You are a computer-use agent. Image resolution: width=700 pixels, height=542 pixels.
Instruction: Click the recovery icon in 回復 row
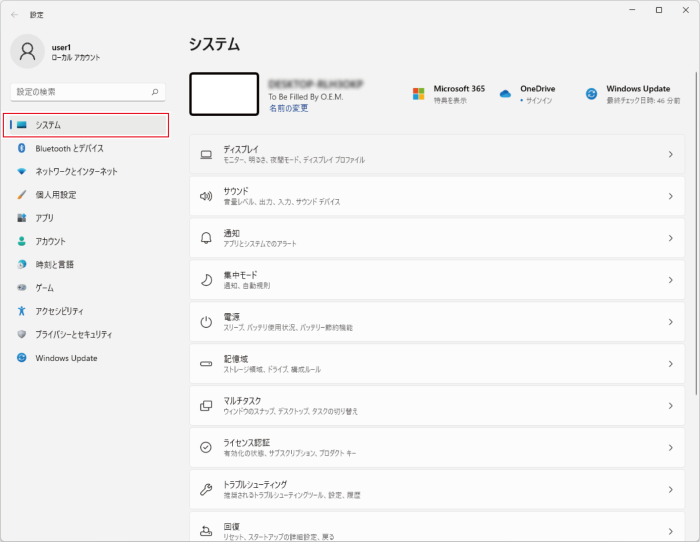(206, 531)
